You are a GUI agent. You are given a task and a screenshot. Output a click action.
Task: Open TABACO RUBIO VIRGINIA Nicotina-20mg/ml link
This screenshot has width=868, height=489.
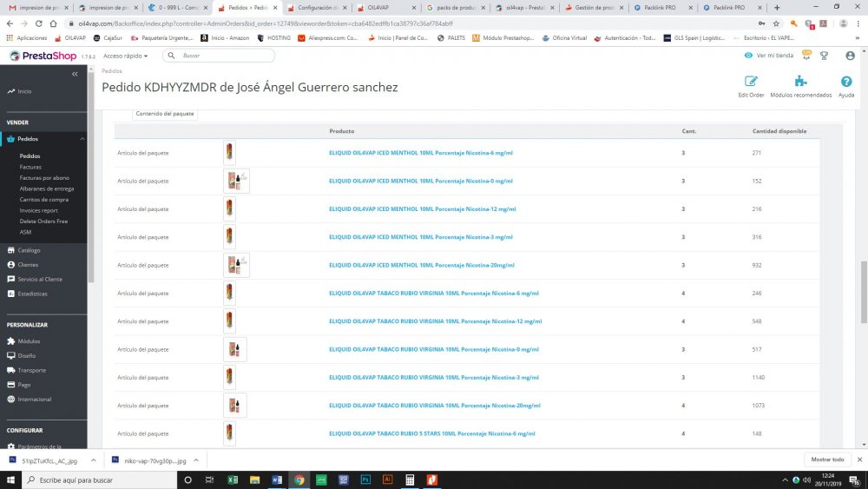click(x=435, y=406)
